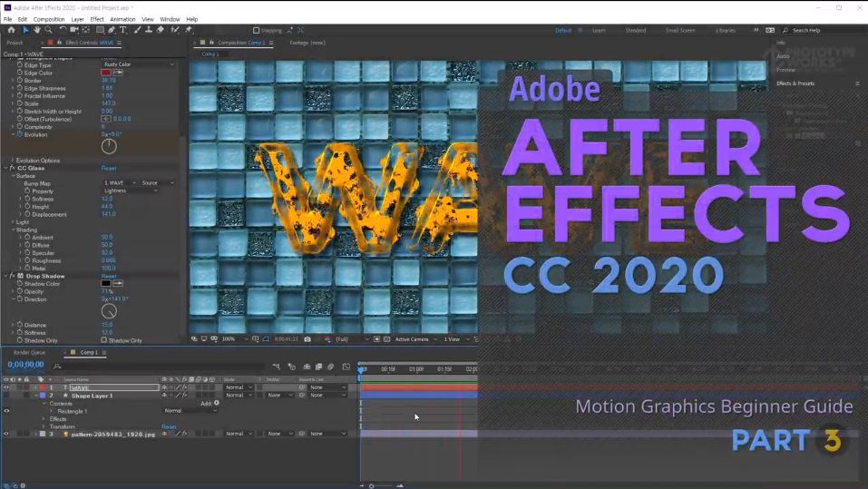This screenshot has width=868, height=489.
Task: Click the Frame Blending icon in the timeline header
Action: (x=319, y=367)
